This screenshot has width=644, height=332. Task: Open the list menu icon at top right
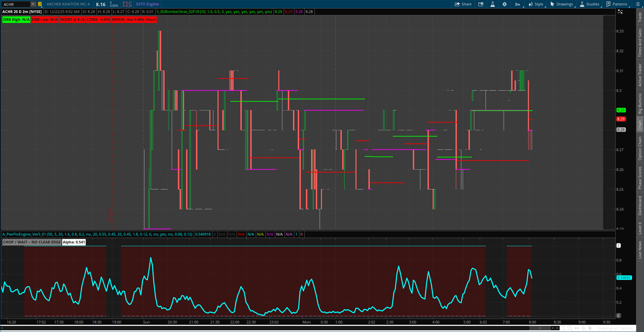[638, 4]
